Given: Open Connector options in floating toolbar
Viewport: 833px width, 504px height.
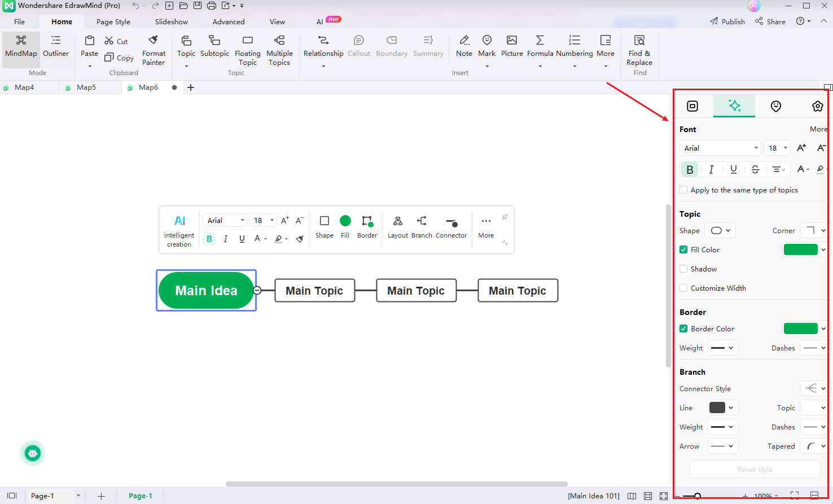Looking at the screenshot, I should click(451, 227).
